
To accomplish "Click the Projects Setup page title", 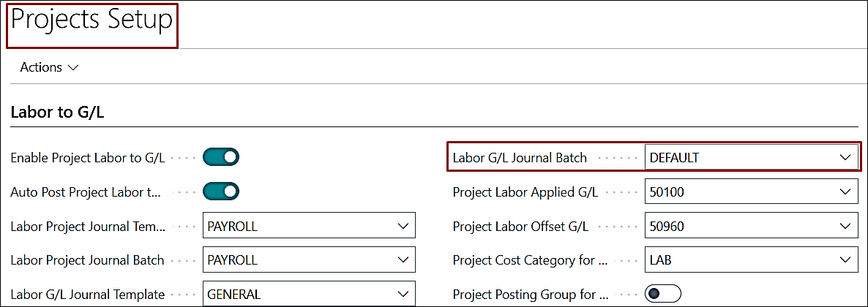I will tap(92, 20).
